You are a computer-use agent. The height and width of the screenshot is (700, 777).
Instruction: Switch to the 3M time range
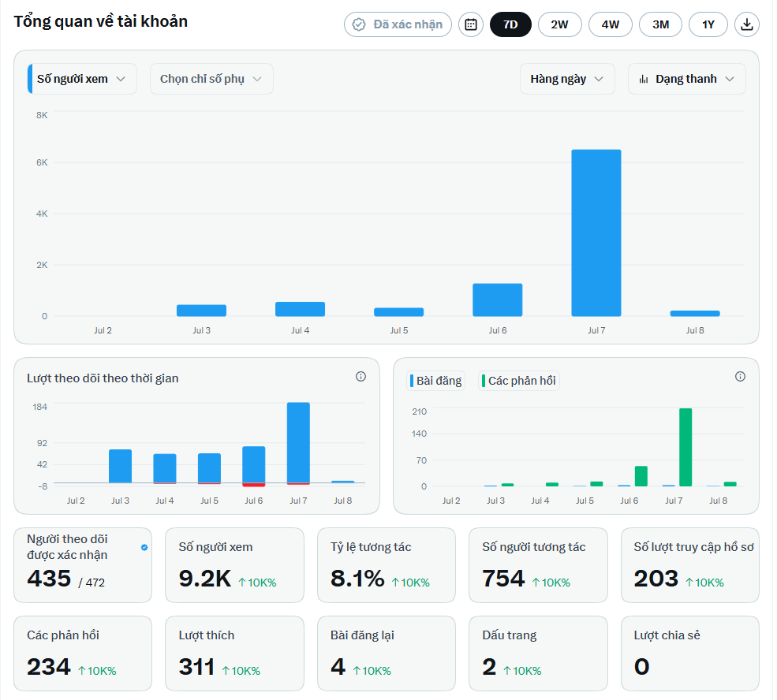pyautogui.click(x=660, y=24)
